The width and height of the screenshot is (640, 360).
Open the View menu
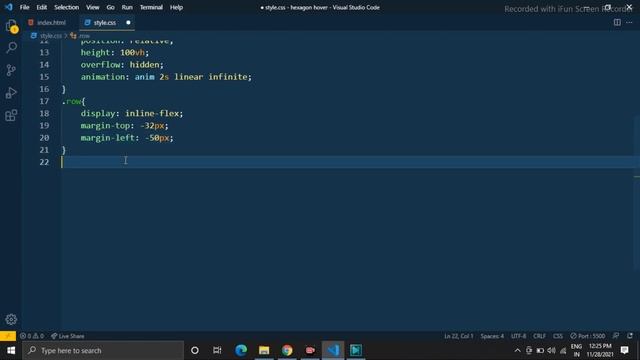coord(93,7)
